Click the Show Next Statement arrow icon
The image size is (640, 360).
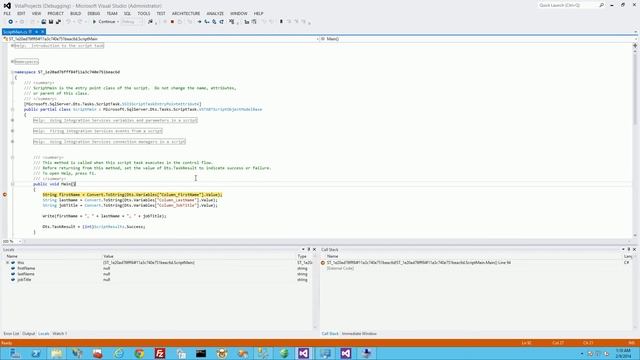(x=199, y=22)
